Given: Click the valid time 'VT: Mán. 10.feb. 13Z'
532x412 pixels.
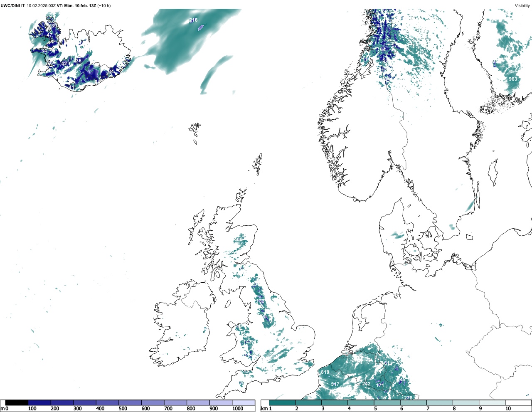Looking at the screenshot, I should click(76, 5).
